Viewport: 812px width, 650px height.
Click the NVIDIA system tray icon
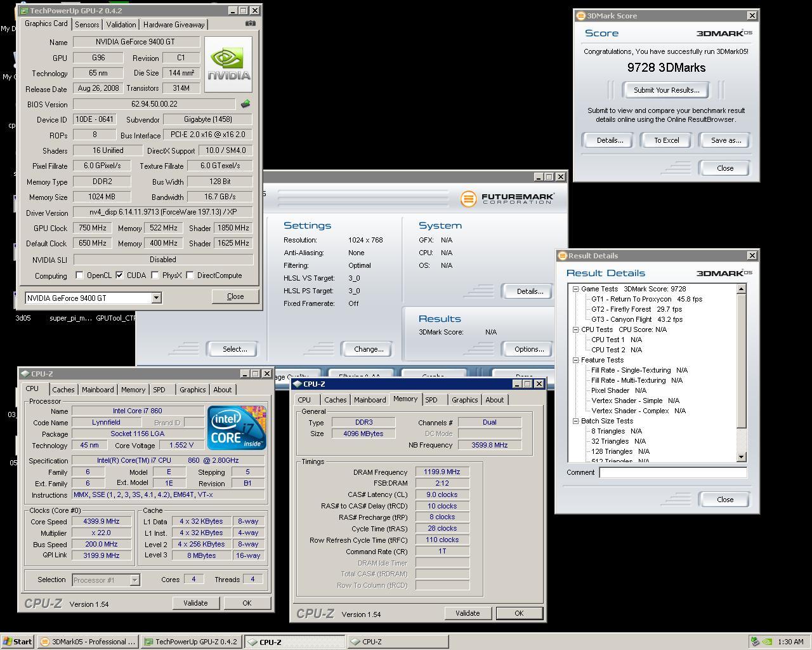(767, 641)
